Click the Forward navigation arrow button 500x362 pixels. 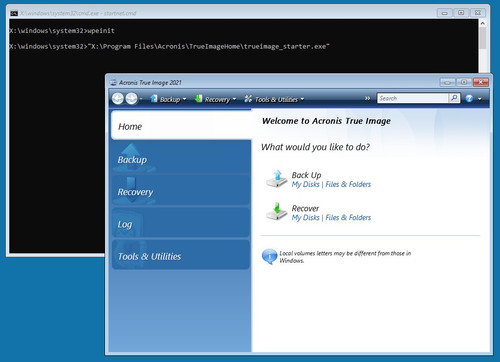(131, 98)
